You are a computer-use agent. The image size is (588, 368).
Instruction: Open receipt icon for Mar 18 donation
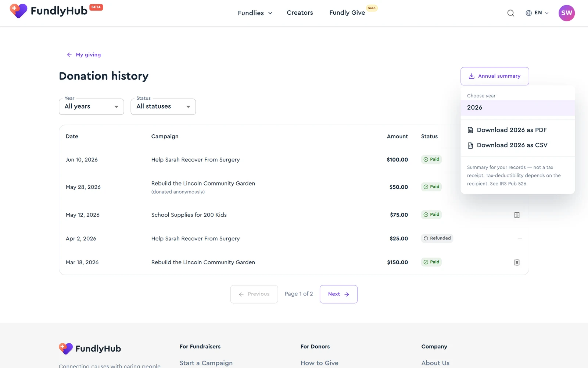517,262
